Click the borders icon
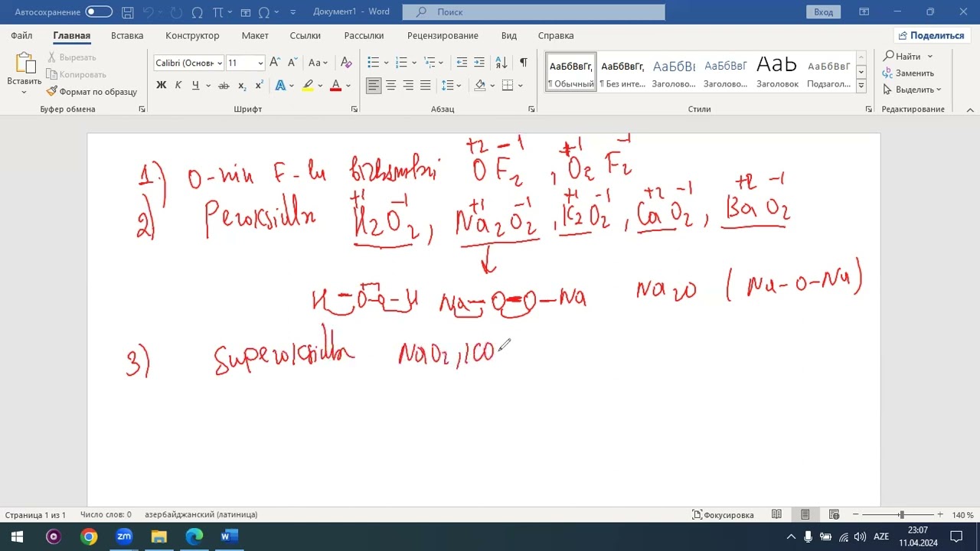The height and width of the screenshot is (551, 980). (508, 85)
